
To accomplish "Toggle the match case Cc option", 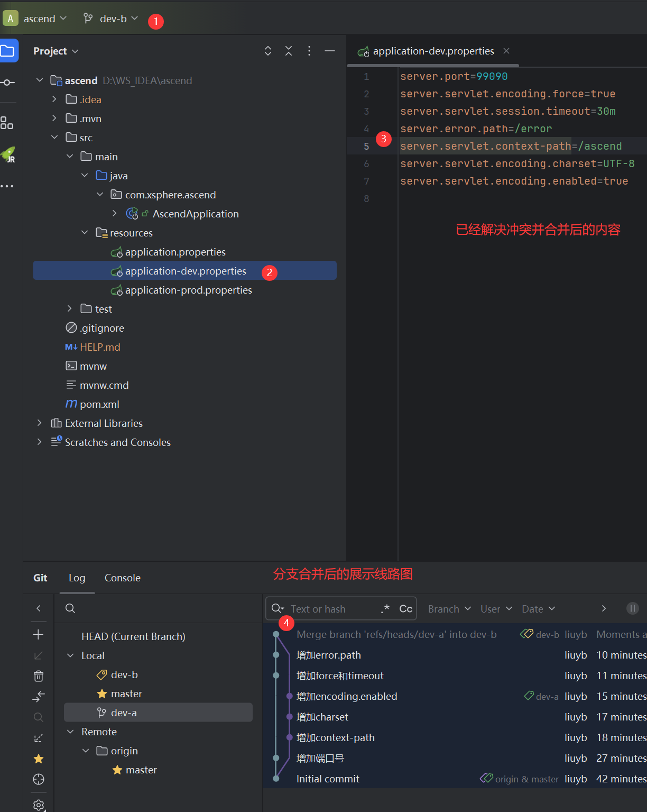I will tap(405, 609).
